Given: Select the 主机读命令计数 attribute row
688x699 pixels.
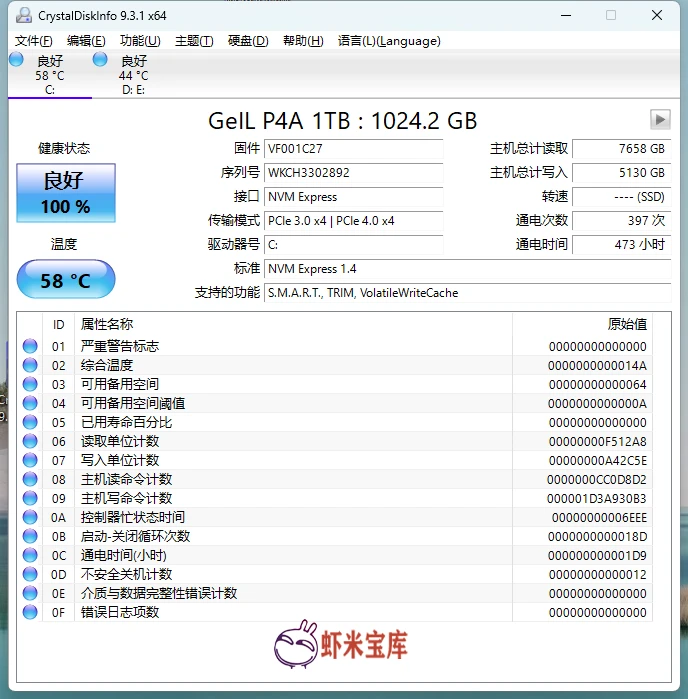Looking at the screenshot, I should click(335, 479).
